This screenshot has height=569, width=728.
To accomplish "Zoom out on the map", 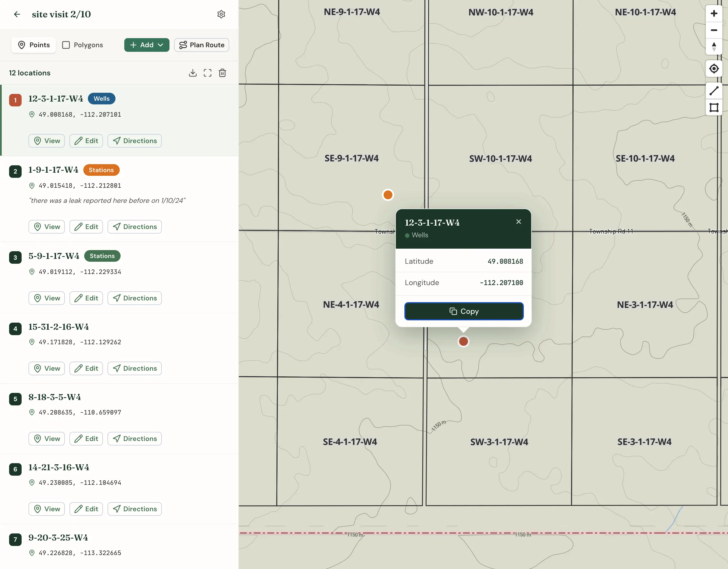I will 714,30.
